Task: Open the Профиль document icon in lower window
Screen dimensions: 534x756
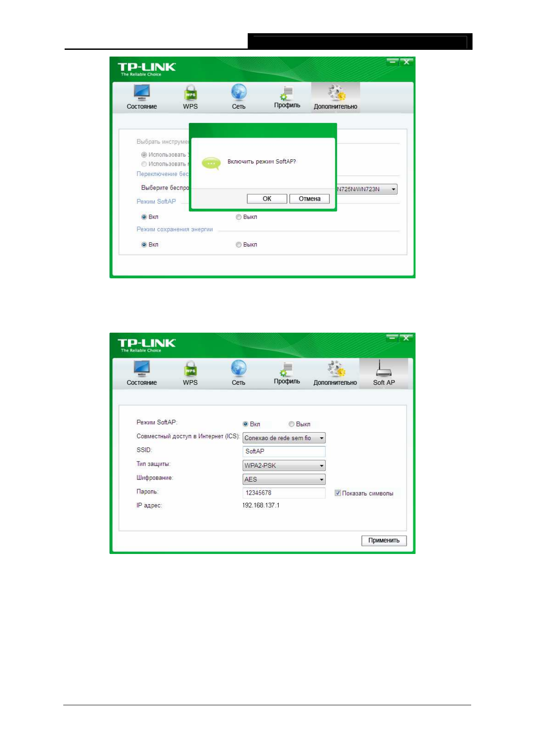Action: click(286, 369)
